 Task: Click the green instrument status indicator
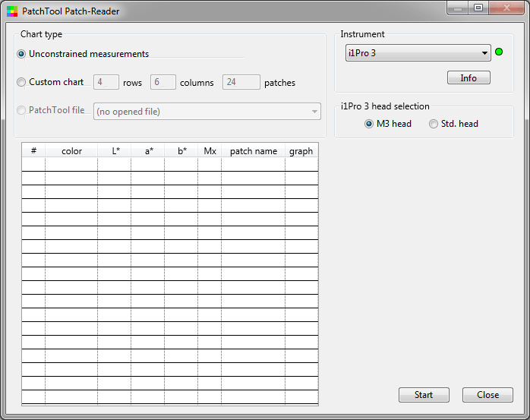[x=499, y=52]
